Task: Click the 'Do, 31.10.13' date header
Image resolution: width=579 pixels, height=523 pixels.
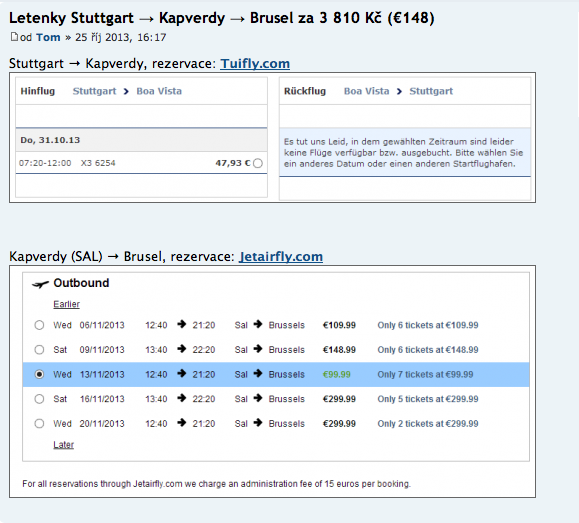Action: (50, 140)
